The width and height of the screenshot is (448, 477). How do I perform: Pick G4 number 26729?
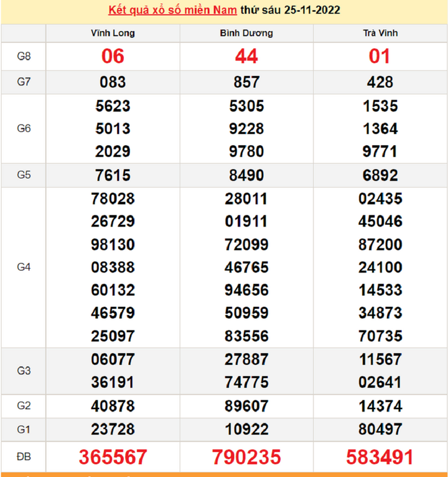click(113, 222)
